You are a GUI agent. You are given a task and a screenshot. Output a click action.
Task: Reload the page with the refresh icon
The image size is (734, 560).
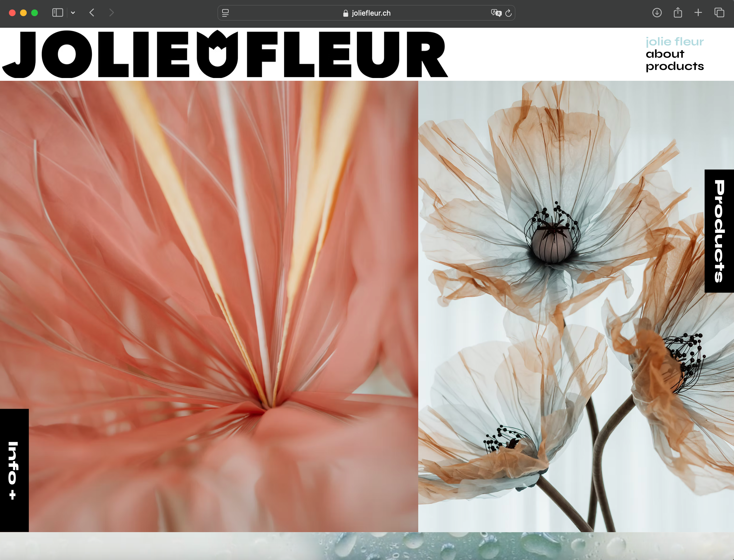click(508, 13)
